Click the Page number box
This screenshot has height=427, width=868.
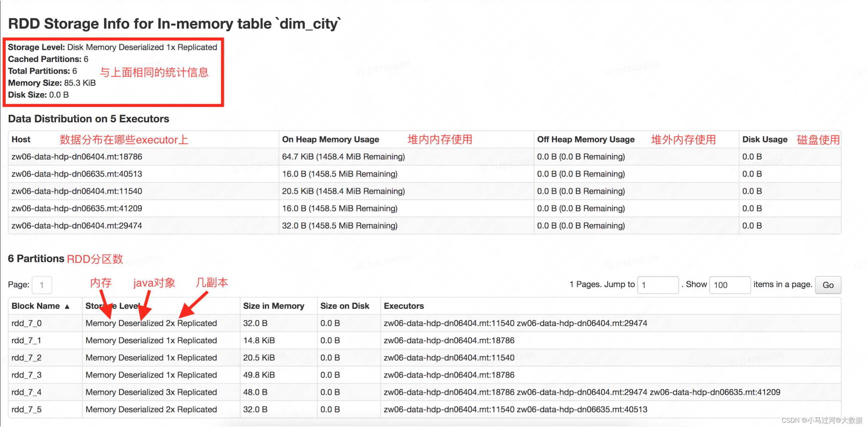(42, 285)
